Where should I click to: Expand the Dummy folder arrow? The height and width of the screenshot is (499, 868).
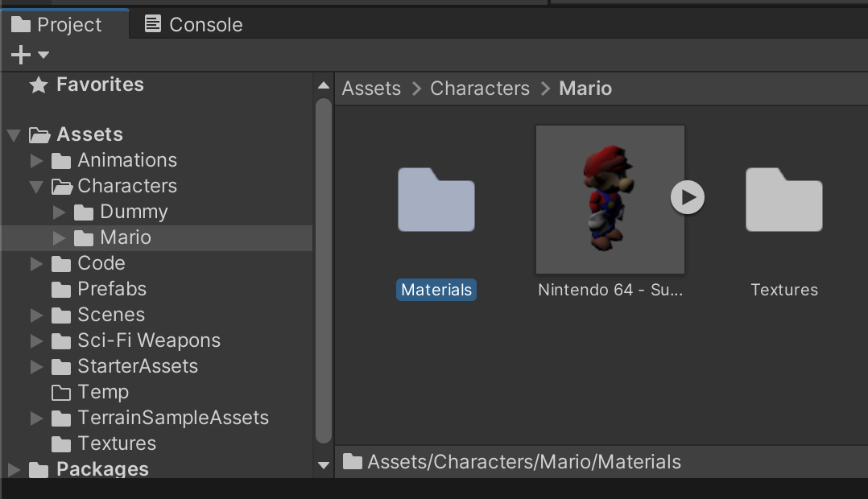(59, 212)
